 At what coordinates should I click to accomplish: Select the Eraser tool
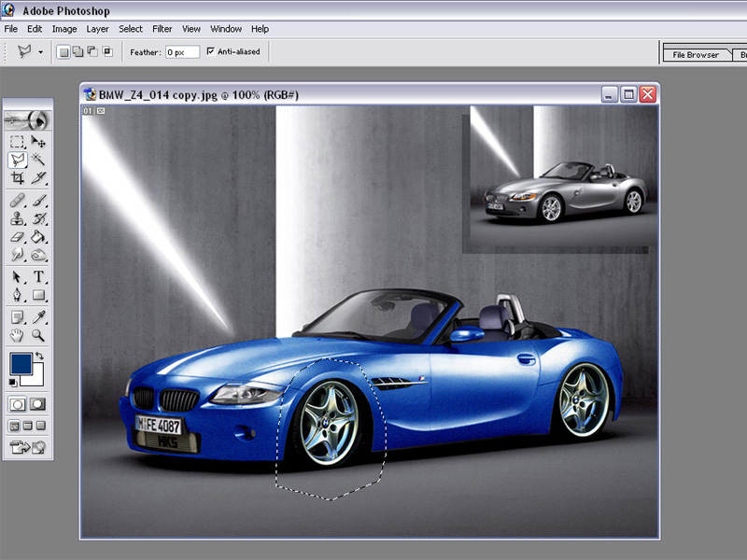(x=17, y=237)
